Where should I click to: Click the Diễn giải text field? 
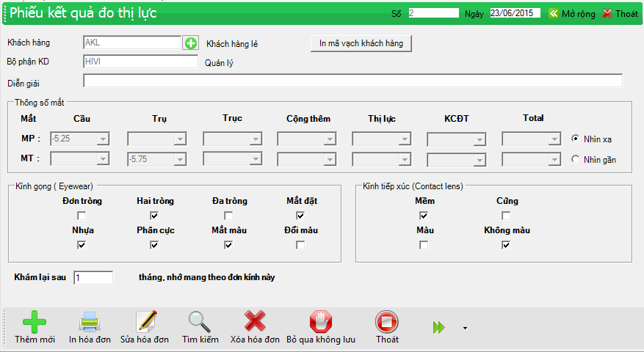(x=352, y=81)
